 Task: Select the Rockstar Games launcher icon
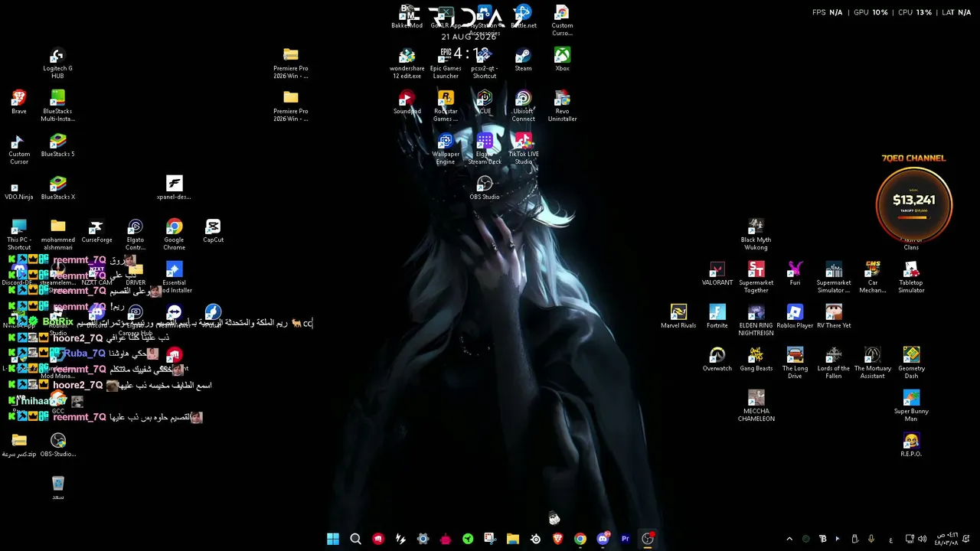(x=446, y=106)
